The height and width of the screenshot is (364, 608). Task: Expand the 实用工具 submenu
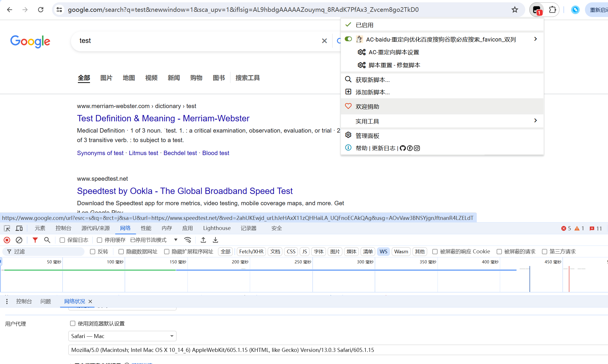pos(442,121)
